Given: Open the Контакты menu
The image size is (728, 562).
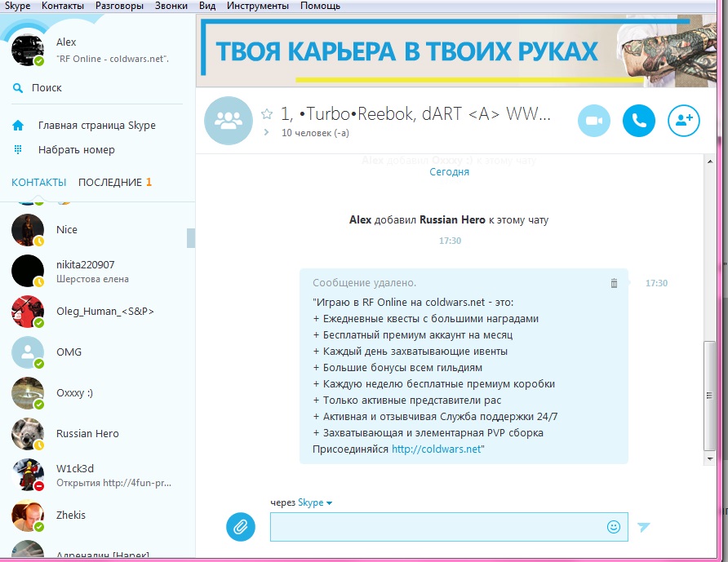Looking at the screenshot, I should tap(63, 6).
